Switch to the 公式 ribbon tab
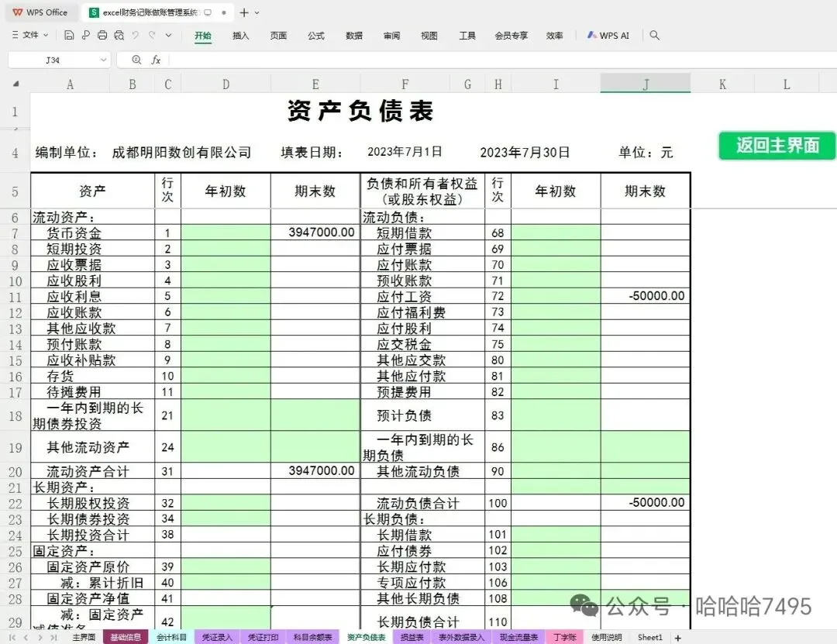The image size is (837, 644). [x=316, y=36]
